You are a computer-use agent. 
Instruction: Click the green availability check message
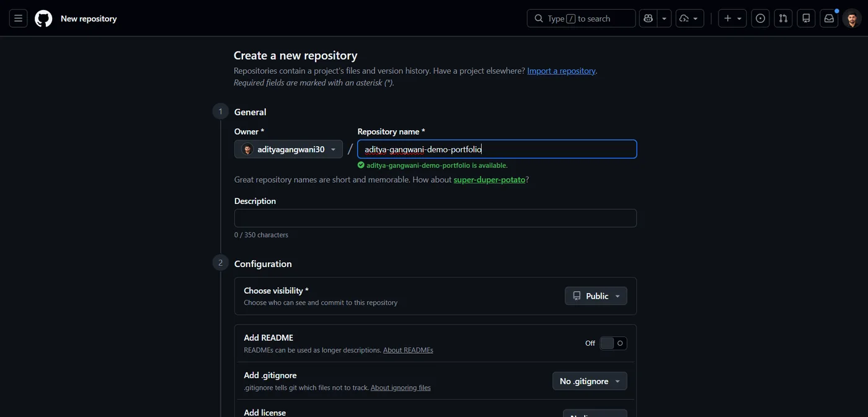[433, 165]
